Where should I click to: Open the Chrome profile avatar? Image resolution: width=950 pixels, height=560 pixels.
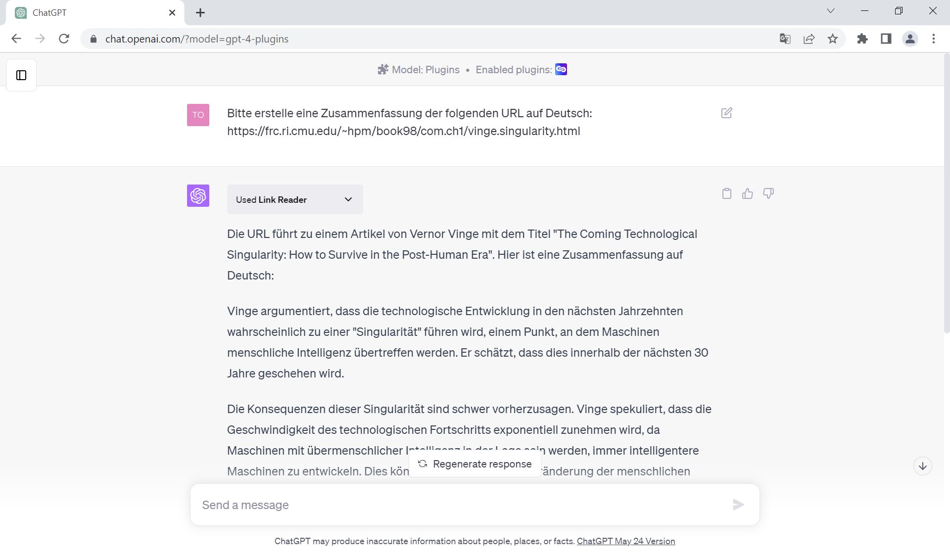click(910, 39)
